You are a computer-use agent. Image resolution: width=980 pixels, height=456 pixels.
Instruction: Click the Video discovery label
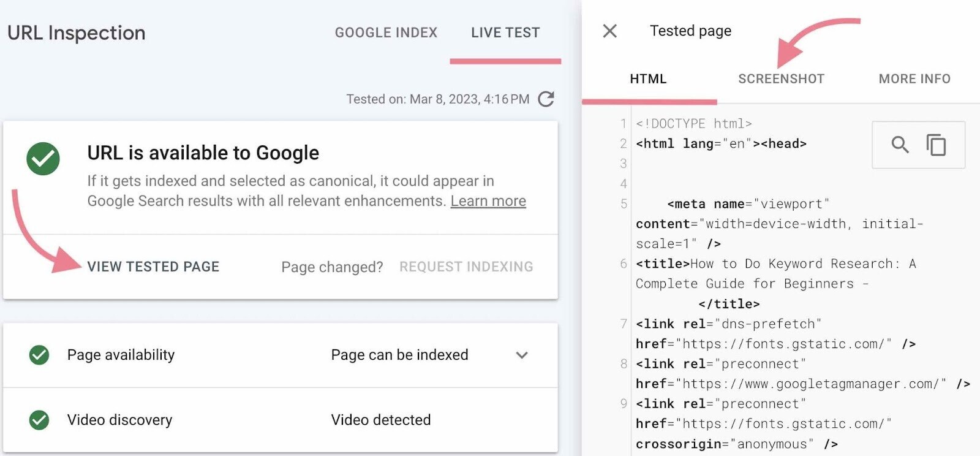tap(119, 420)
